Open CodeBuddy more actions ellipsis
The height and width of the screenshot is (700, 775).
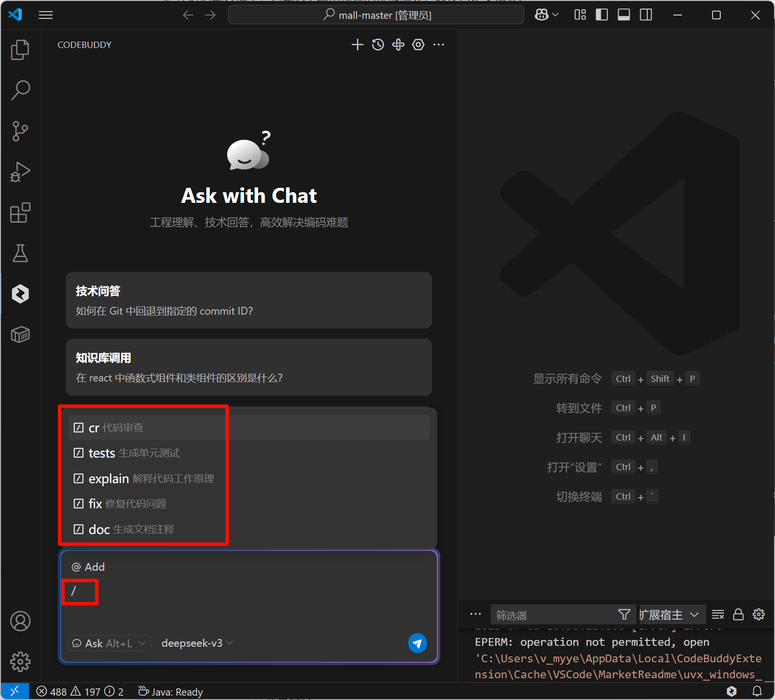(439, 45)
